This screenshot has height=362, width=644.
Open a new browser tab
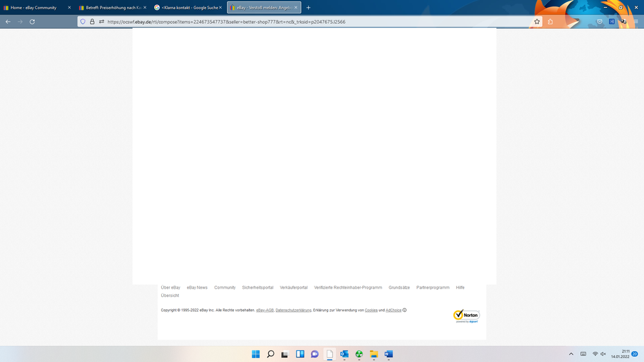point(308,8)
